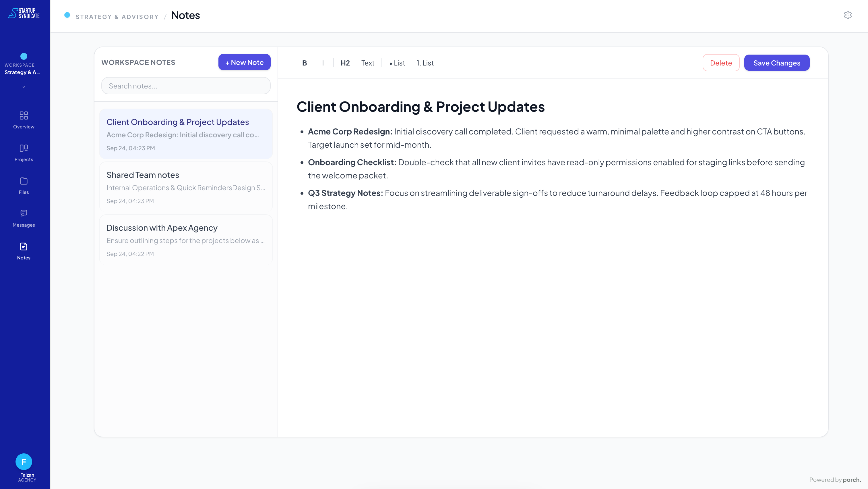Click the Workspace Notes panel heading

138,62
